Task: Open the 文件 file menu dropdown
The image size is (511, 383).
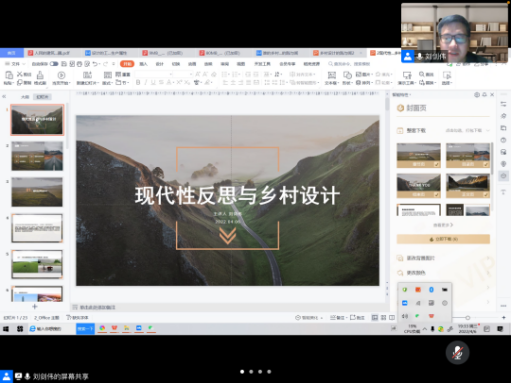Action: (x=15, y=64)
